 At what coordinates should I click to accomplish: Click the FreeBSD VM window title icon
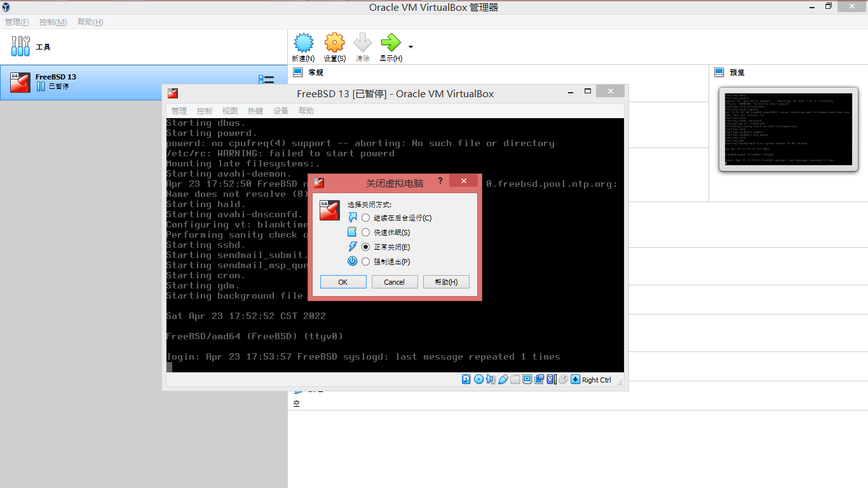(173, 93)
